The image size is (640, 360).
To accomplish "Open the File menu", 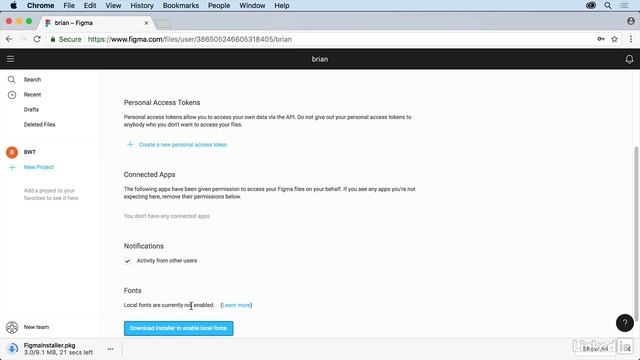I will (x=69, y=5).
